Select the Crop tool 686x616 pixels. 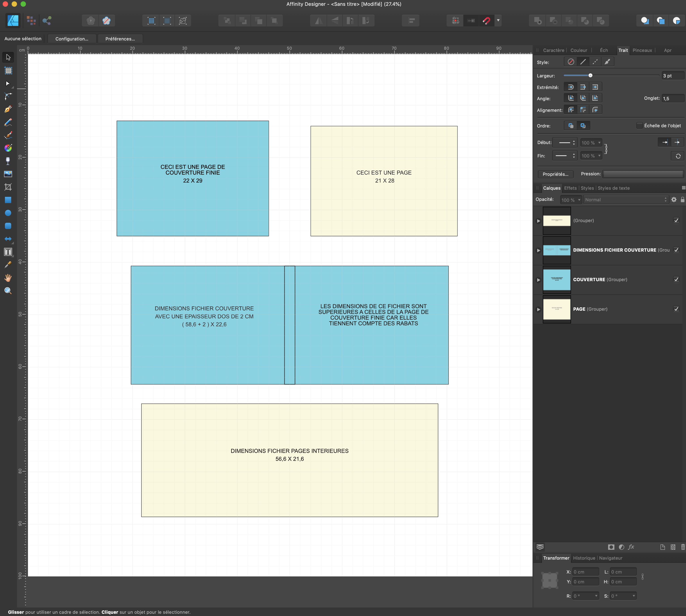coord(8,187)
